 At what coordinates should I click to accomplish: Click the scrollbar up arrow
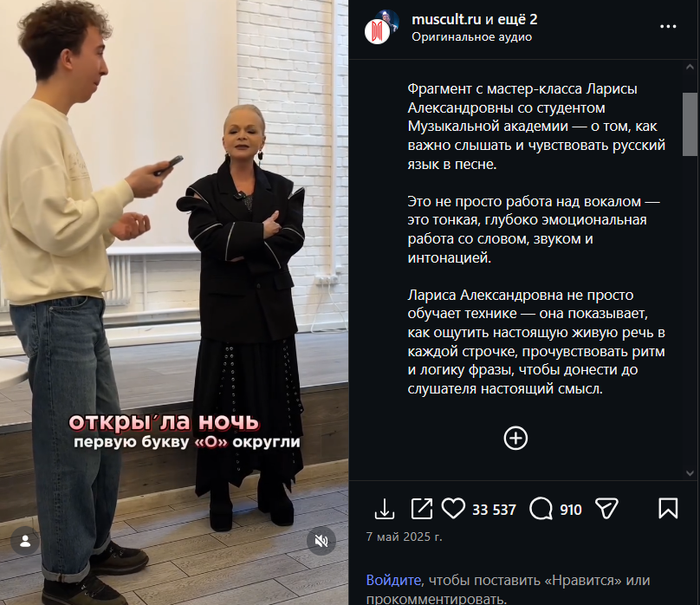pyautogui.click(x=690, y=67)
